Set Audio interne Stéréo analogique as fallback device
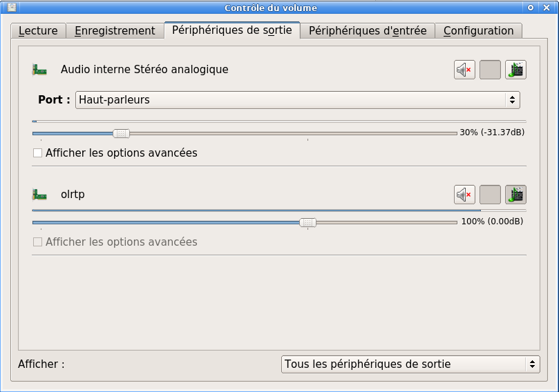Image resolution: width=559 pixels, height=392 pixels. coord(515,70)
